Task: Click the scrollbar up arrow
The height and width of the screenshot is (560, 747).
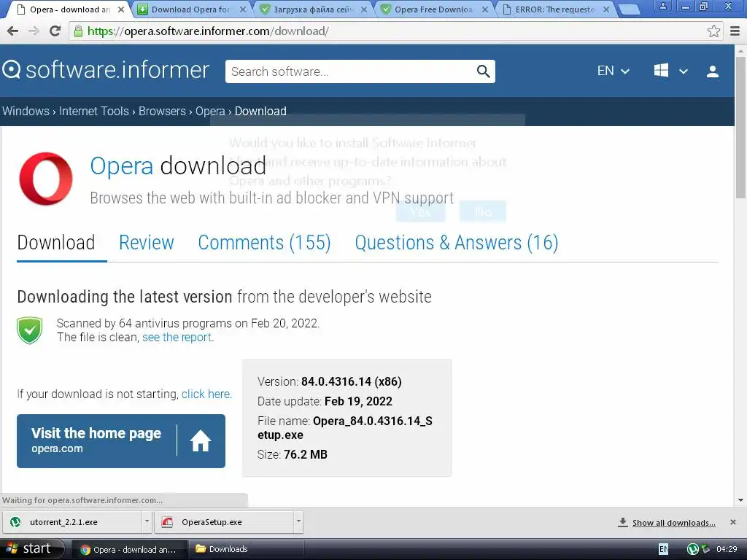Action: [740, 50]
